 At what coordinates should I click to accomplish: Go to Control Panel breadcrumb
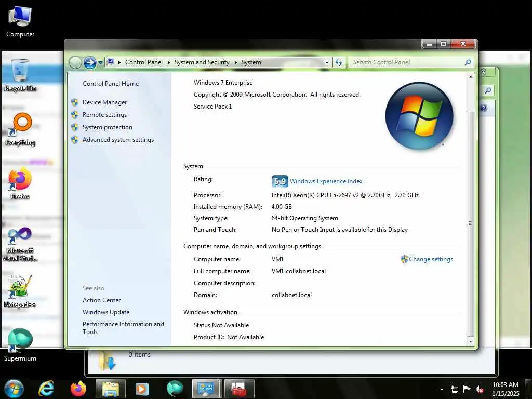coord(144,62)
